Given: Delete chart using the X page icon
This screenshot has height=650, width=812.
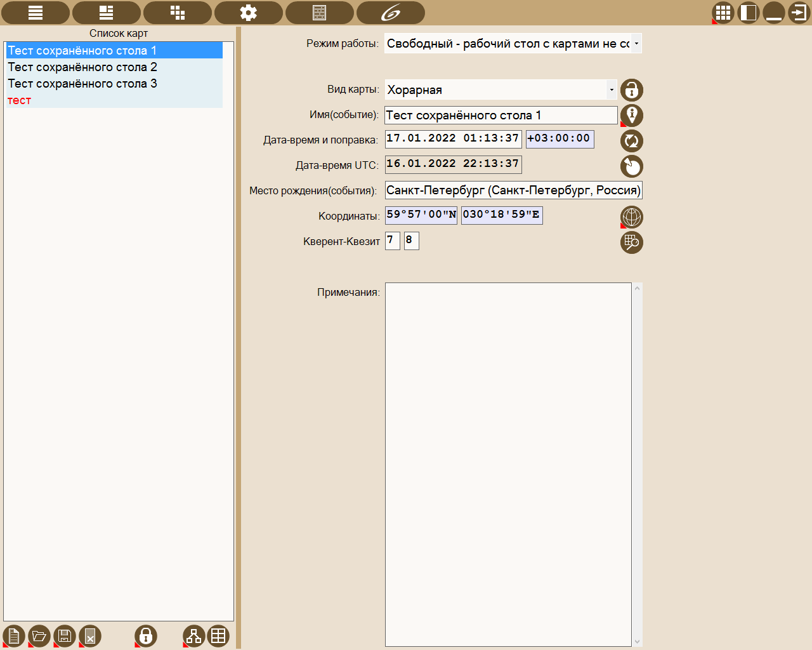Looking at the screenshot, I should tap(90, 635).
